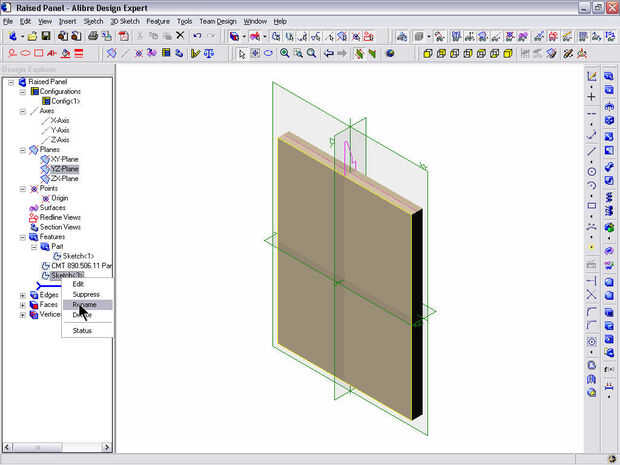Expand the Faces tree node

click(23, 305)
